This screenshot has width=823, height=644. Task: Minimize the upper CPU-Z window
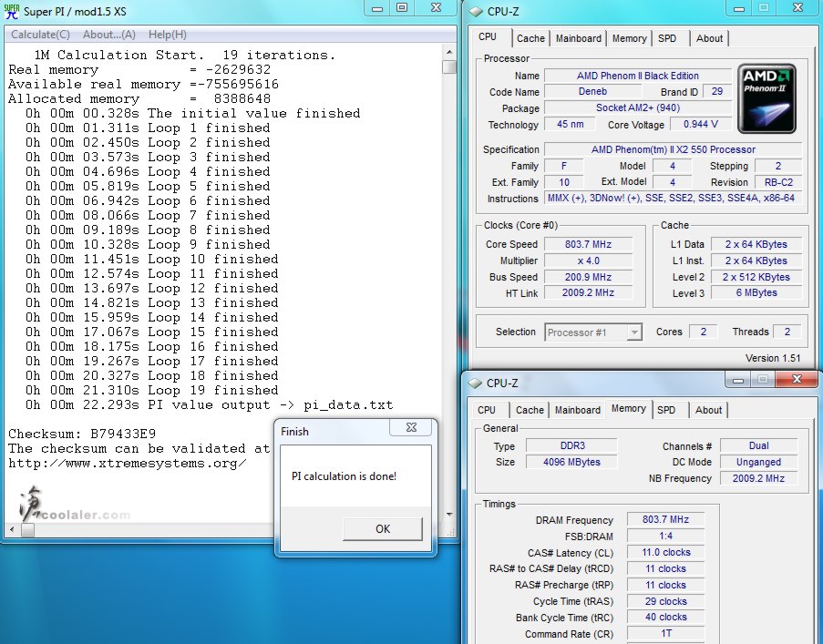point(739,8)
